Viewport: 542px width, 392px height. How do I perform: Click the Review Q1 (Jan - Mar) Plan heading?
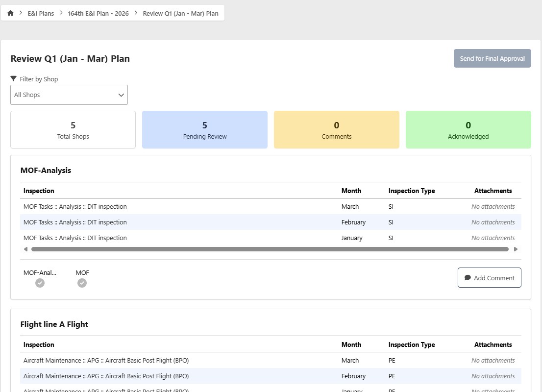click(70, 59)
